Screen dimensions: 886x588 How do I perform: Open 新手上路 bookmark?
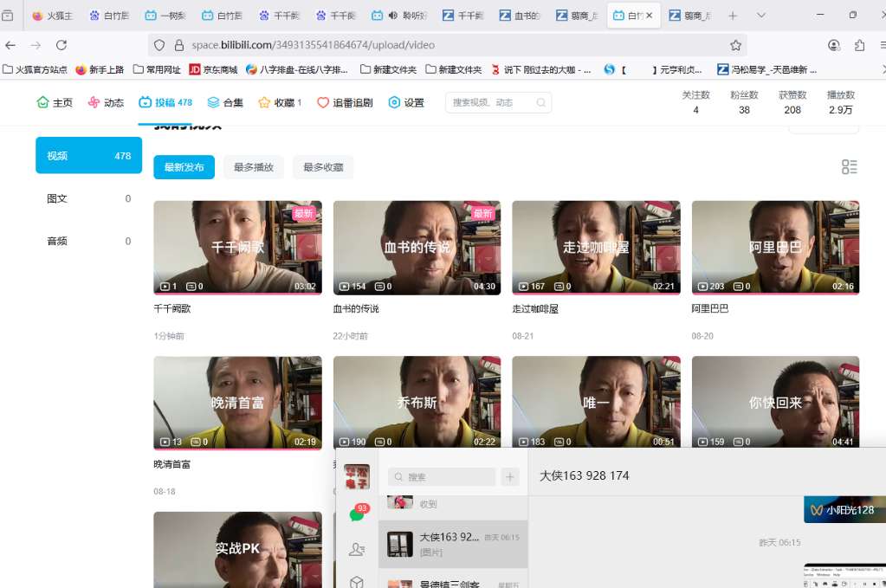click(x=100, y=69)
